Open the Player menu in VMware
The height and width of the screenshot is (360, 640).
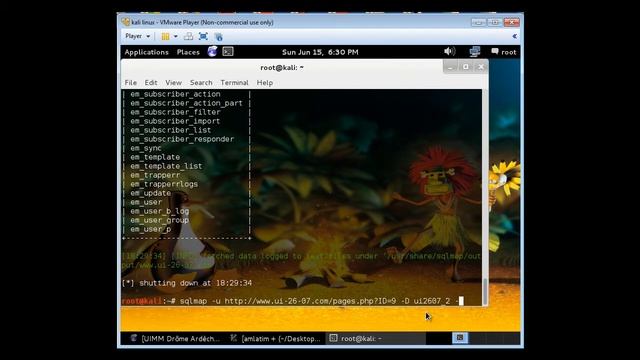[x=137, y=36]
